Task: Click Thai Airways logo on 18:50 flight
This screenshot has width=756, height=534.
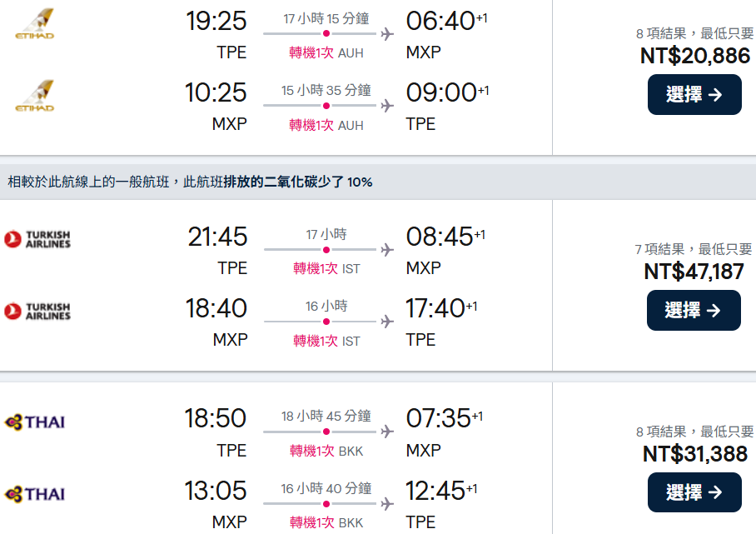Action: 34,422
